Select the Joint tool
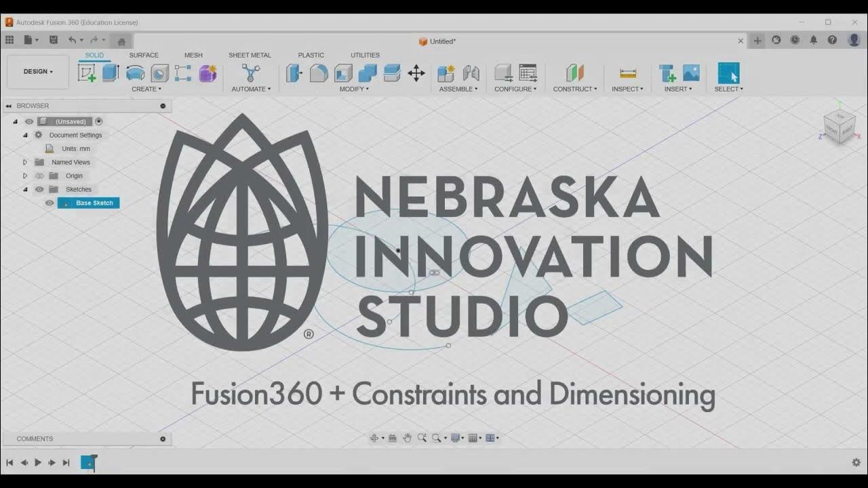The height and width of the screenshot is (488, 868). [471, 73]
